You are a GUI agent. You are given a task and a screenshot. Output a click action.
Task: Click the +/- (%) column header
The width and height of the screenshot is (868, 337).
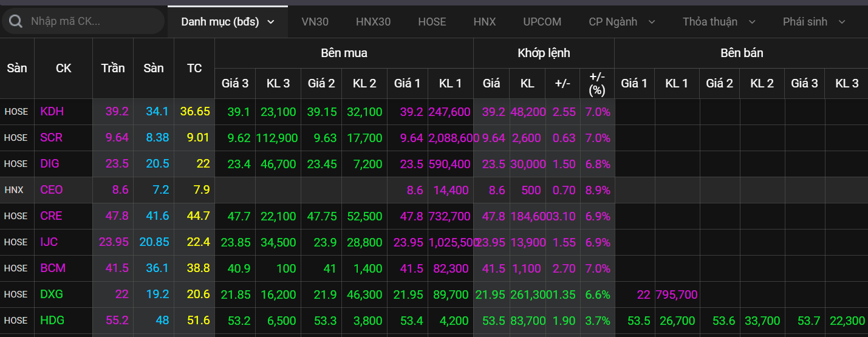point(597,83)
